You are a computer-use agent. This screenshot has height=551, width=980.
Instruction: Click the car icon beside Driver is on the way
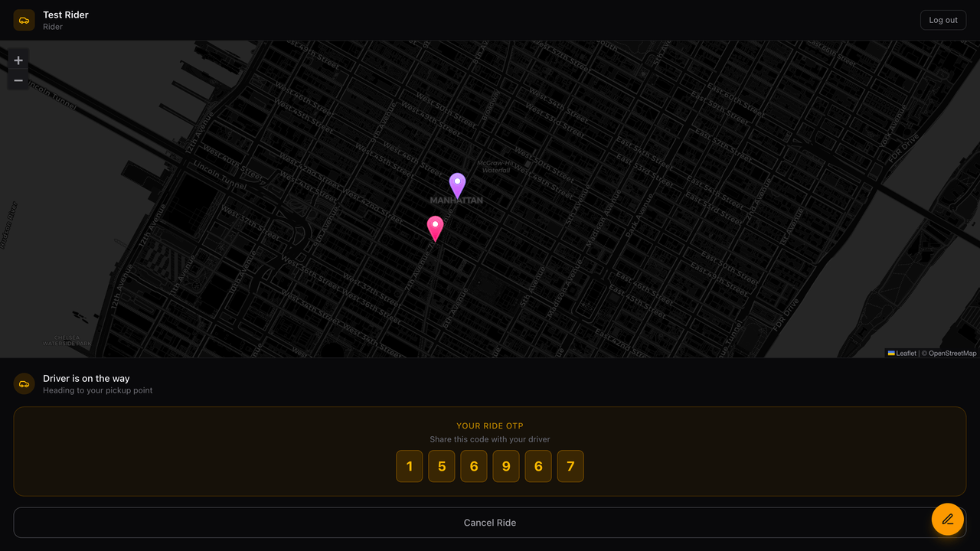(24, 384)
